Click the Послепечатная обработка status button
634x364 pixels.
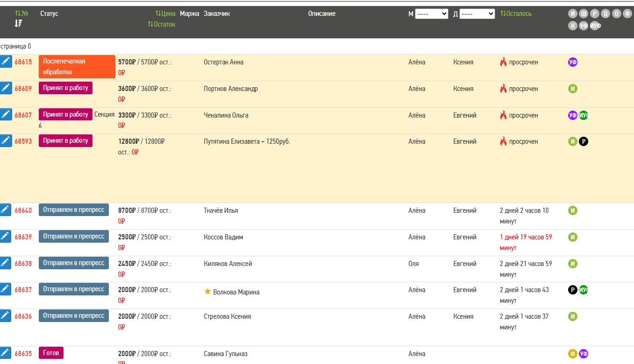77,67
